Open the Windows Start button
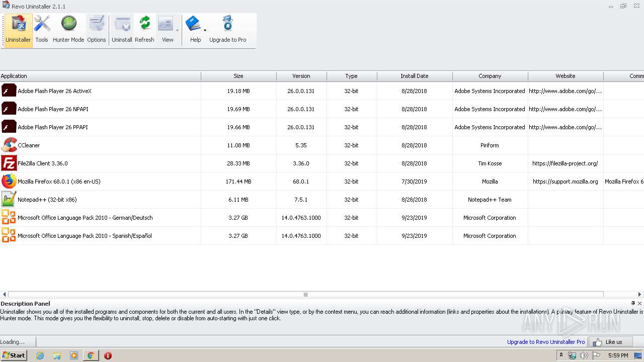Viewport: 644px width, 362px height. 14,355
